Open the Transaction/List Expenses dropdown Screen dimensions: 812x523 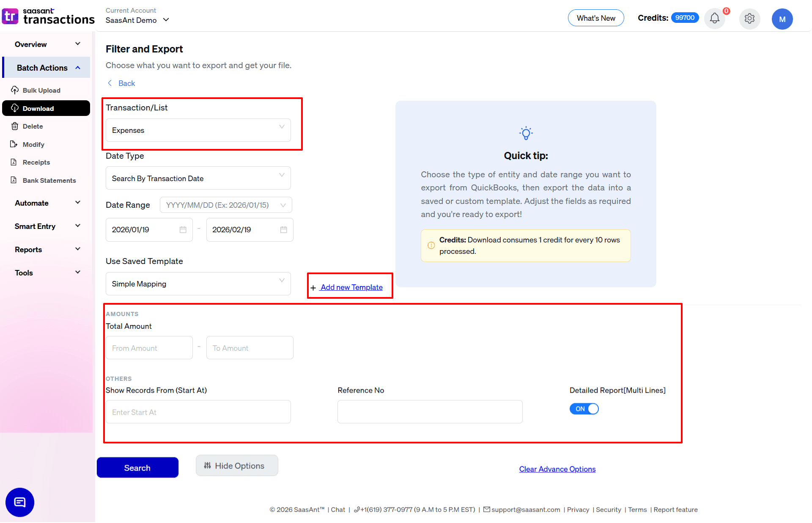click(198, 130)
